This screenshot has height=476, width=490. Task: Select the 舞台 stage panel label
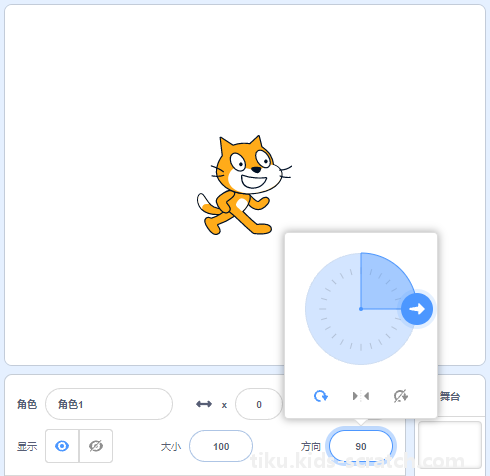(450, 396)
